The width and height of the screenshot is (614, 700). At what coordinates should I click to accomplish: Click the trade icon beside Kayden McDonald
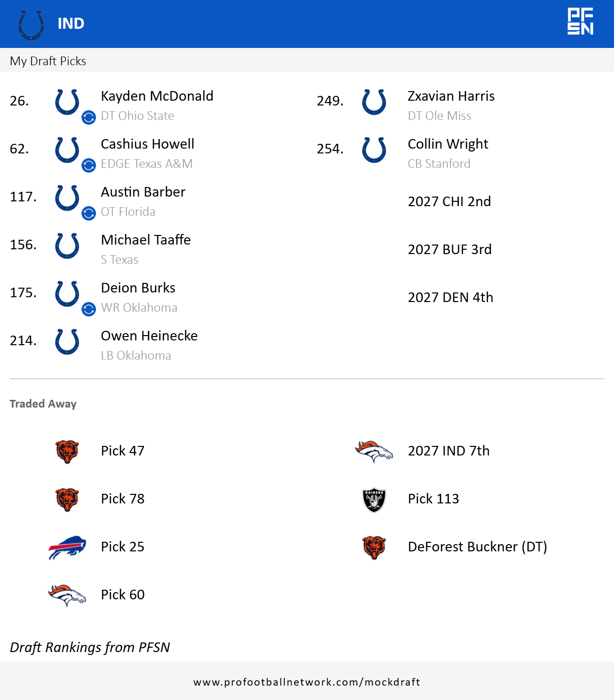tap(89, 117)
